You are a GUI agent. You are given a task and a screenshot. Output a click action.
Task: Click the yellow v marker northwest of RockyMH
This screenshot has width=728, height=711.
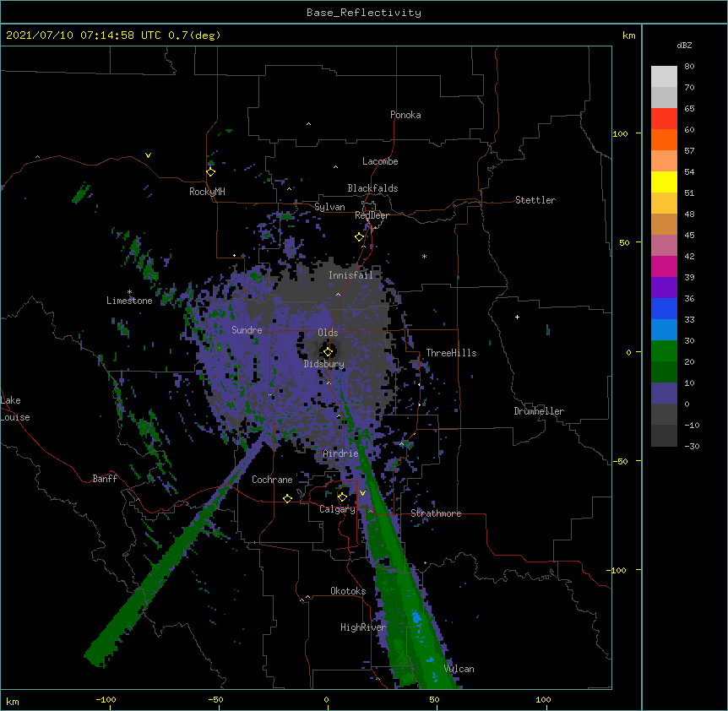pyautogui.click(x=148, y=155)
